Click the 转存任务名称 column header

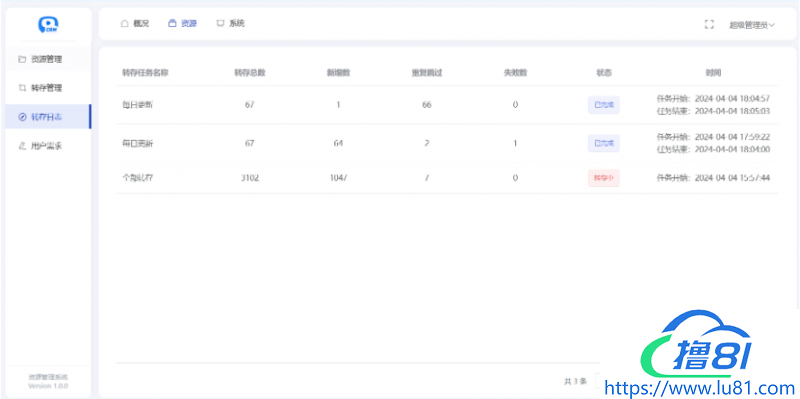(x=145, y=72)
